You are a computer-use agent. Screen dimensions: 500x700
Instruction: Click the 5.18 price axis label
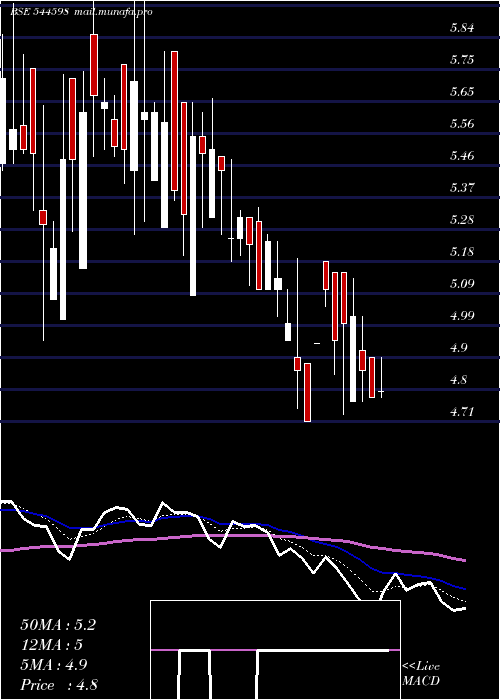[x=462, y=252]
